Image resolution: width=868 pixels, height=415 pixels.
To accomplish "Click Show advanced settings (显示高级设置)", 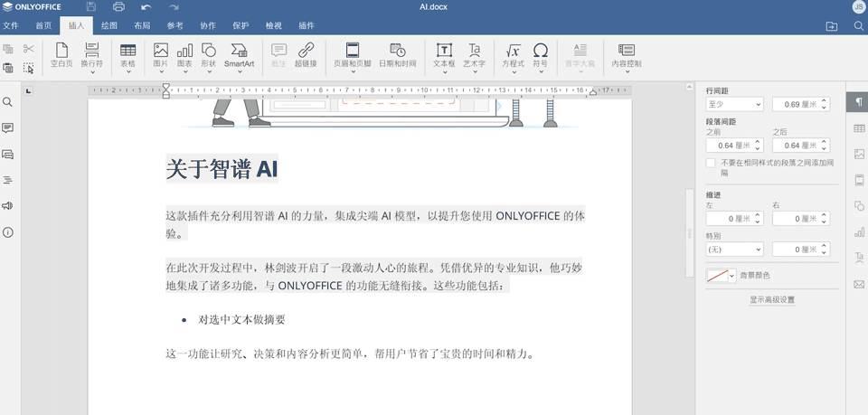I will pos(771,300).
